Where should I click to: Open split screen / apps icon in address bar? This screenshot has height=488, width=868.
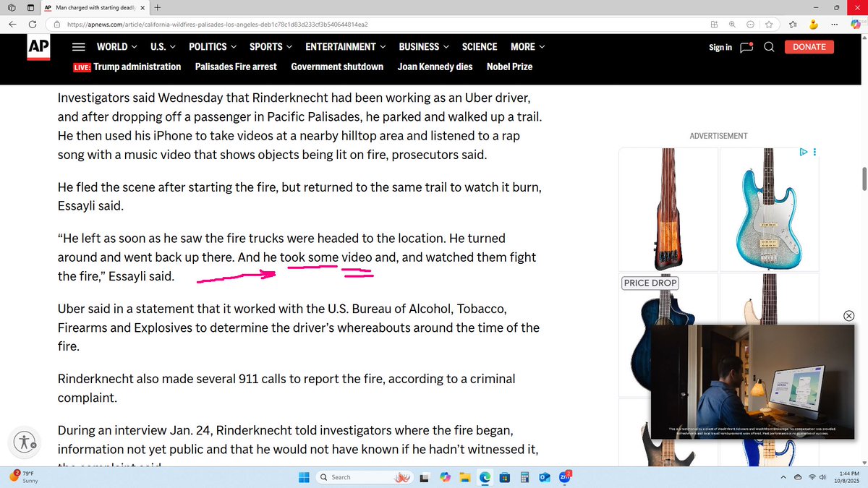(x=714, y=24)
